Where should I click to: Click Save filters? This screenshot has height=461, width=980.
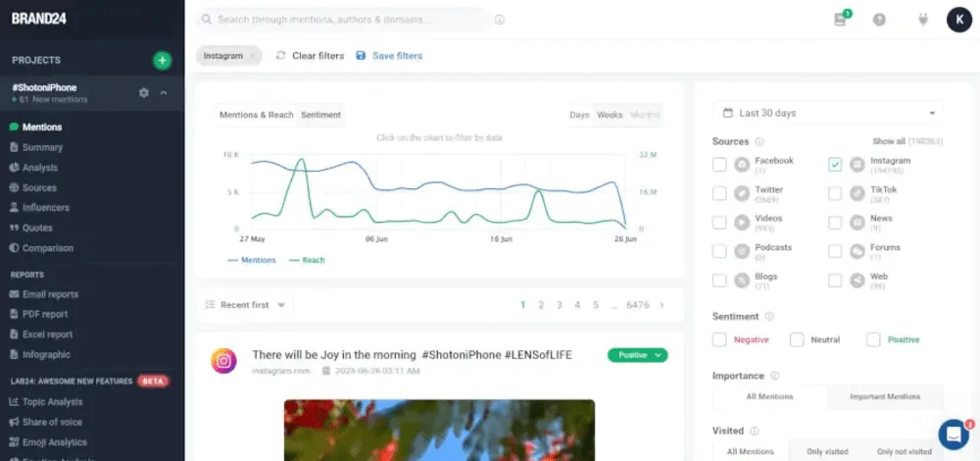(389, 56)
